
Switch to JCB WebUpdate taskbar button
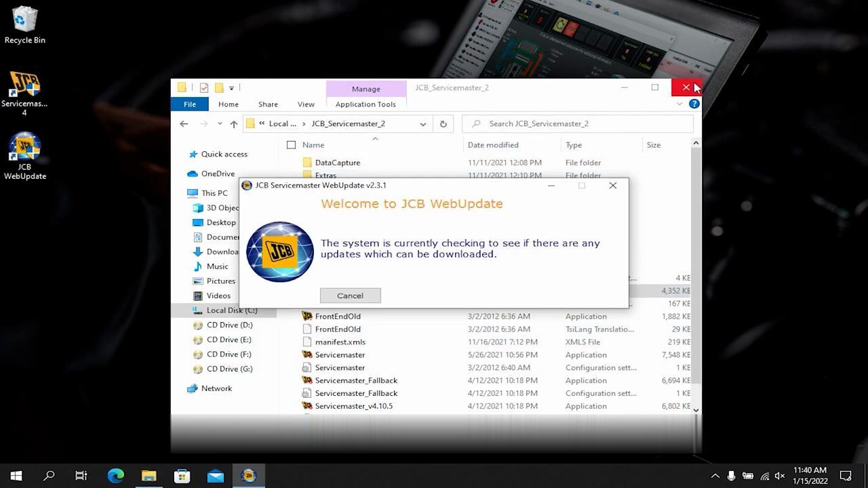click(x=248, y=476)
